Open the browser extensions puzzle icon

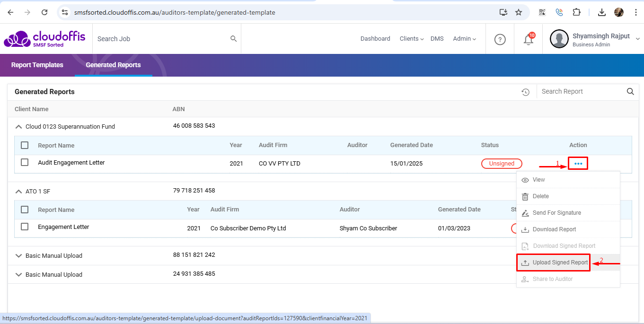click(x=576, y=12)
